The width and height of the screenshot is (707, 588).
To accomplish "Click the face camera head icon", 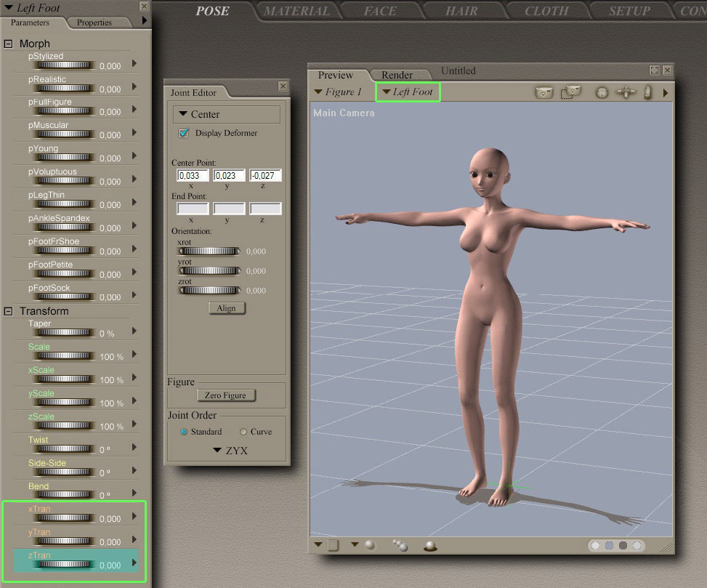I will click(601, 92).
